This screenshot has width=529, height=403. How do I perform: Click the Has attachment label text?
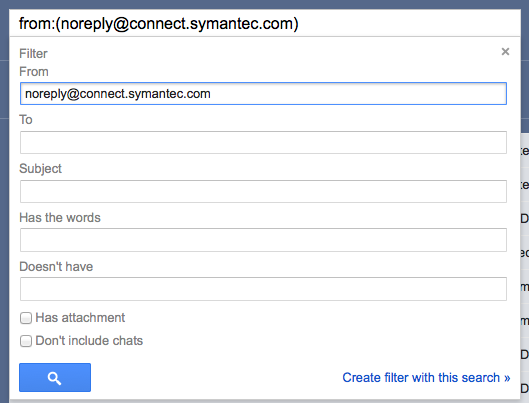(80, 318)
